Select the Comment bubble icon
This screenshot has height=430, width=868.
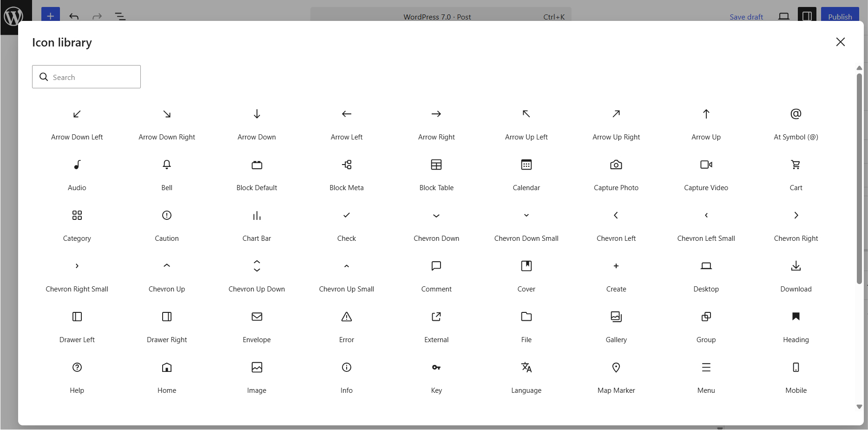pyautogui.click(x=436, y=266)
